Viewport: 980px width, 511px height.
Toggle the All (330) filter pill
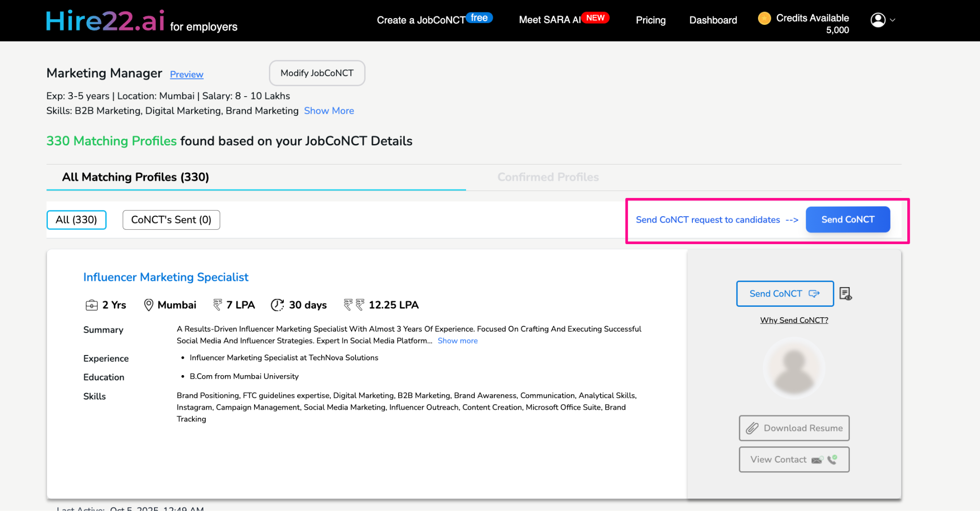pyautogui.click(x=76, y=220)
